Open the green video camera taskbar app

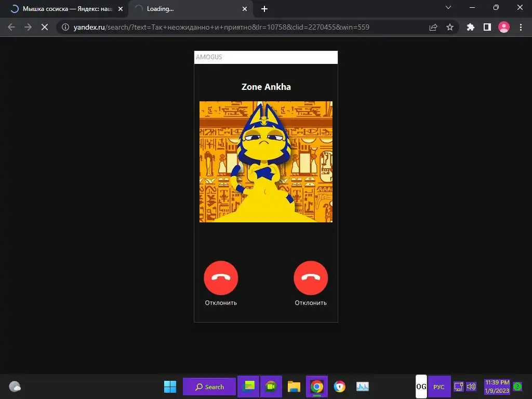pos(271,386)
